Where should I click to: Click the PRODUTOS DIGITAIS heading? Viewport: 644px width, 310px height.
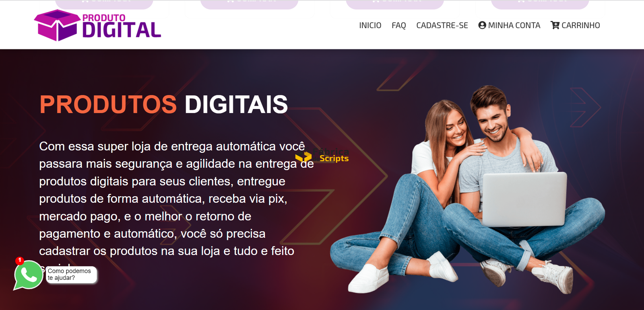(x=163, y=105)
